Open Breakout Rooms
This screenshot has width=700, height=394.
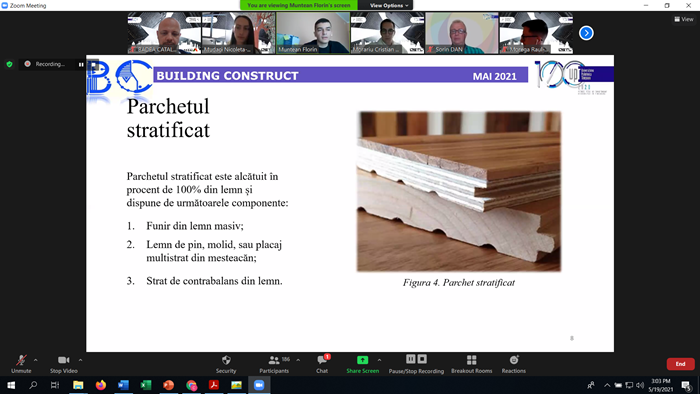click(x=471, y=364)
